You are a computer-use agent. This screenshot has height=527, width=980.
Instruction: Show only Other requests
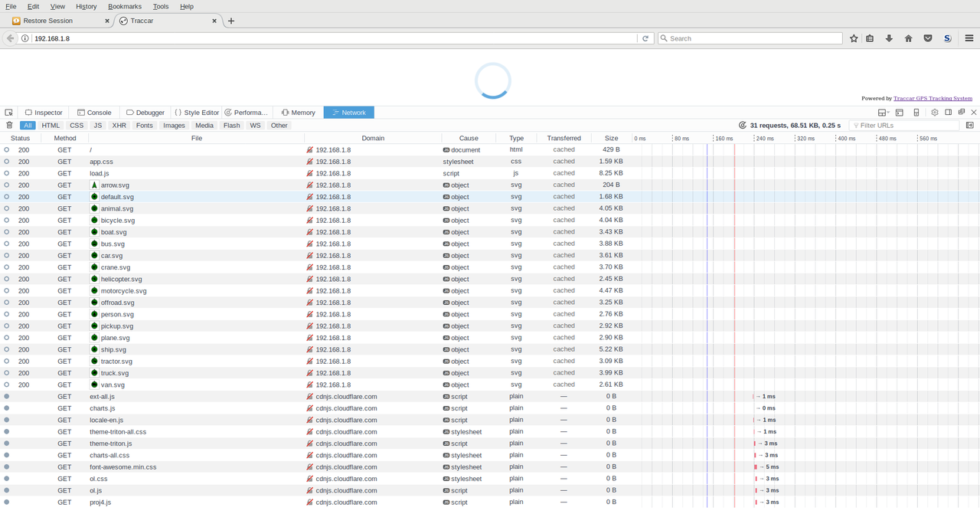click(x=279, y=126)
